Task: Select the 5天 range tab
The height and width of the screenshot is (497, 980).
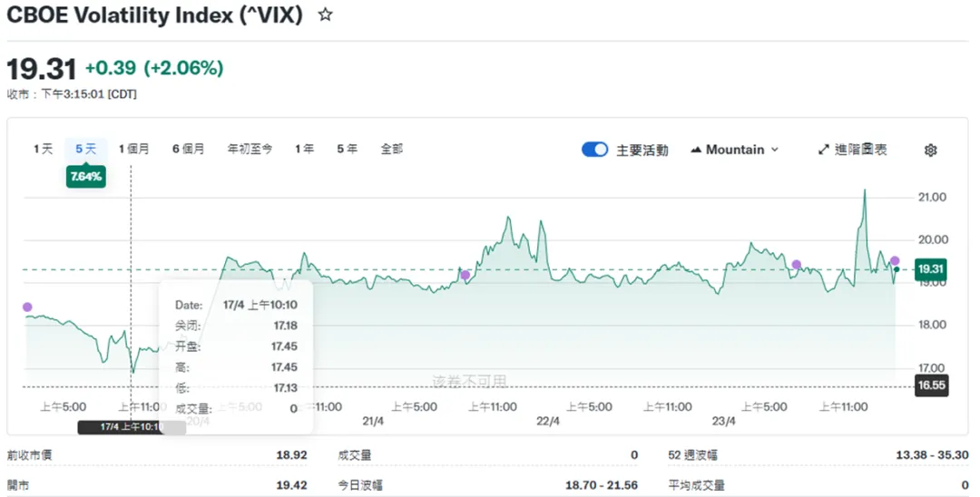Action: tap(86, 150)
